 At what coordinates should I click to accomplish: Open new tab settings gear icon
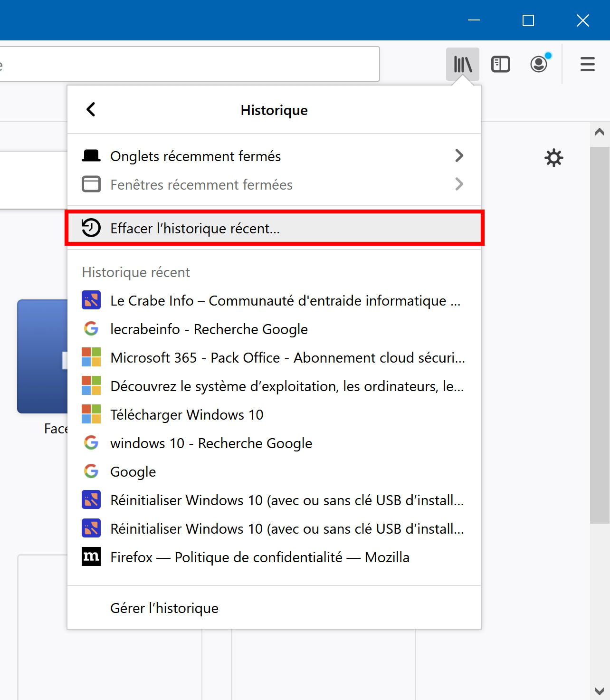pos(554,158)
